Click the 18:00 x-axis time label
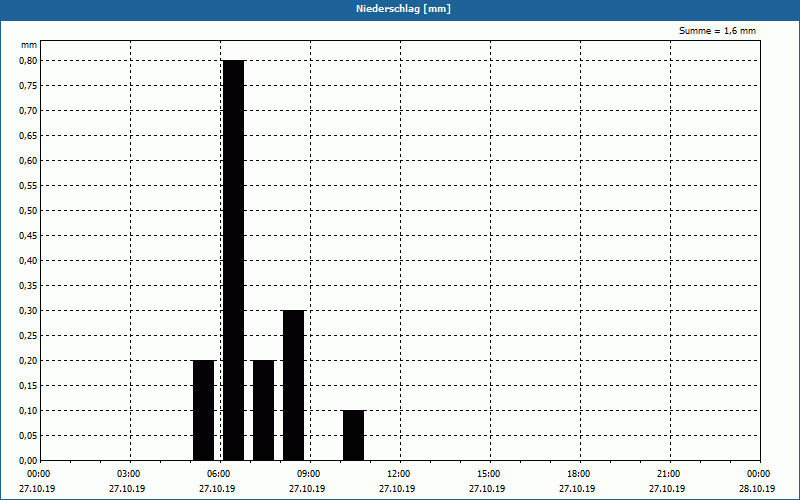800x500 pixels. [x=579, y=474]
